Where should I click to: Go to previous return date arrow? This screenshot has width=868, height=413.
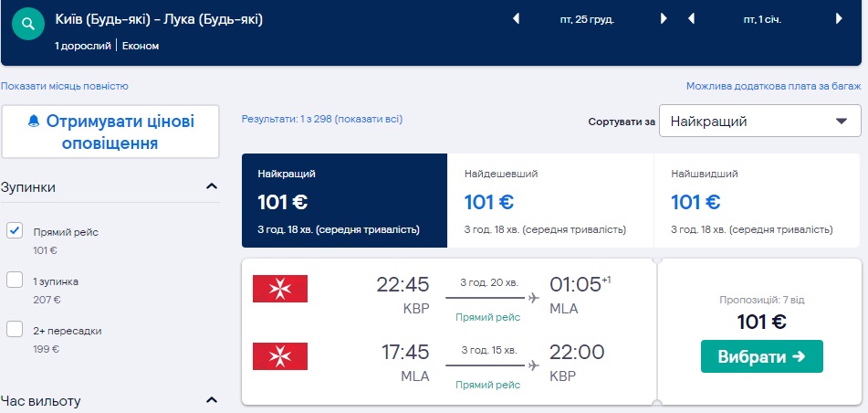coord(691,18)
